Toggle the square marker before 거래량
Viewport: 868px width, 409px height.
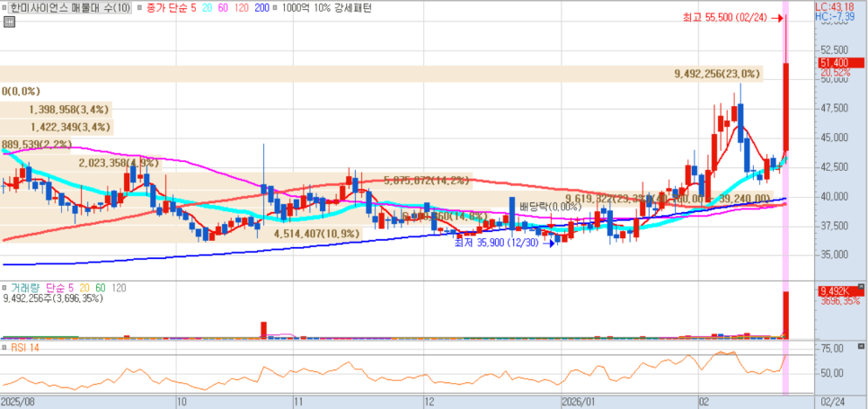coord(4,289)
